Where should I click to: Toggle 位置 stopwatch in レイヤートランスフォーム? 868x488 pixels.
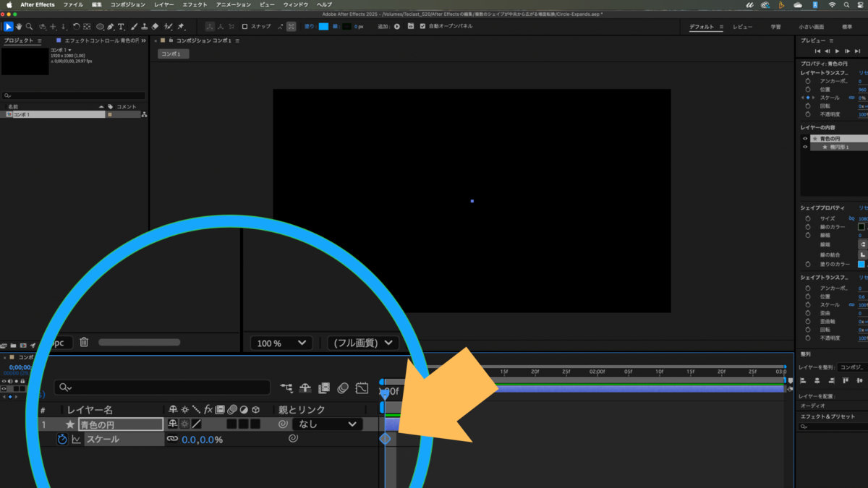coord(808,90)
